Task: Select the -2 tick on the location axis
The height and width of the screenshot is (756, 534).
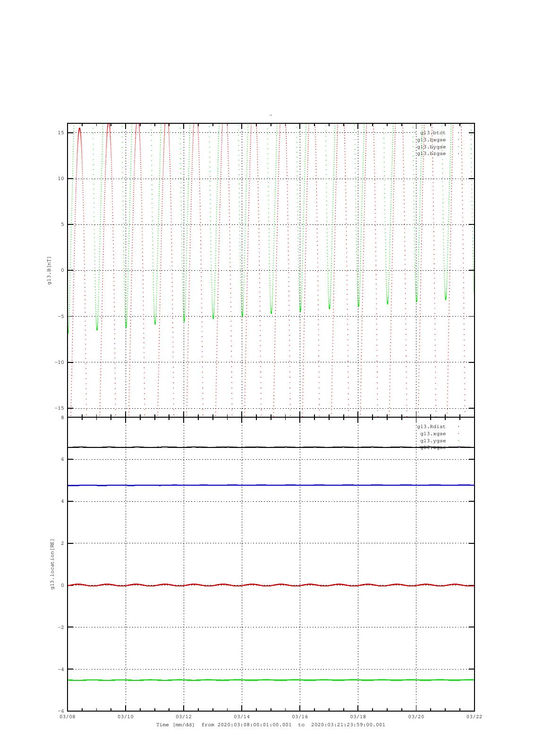Action: [61, 627]
